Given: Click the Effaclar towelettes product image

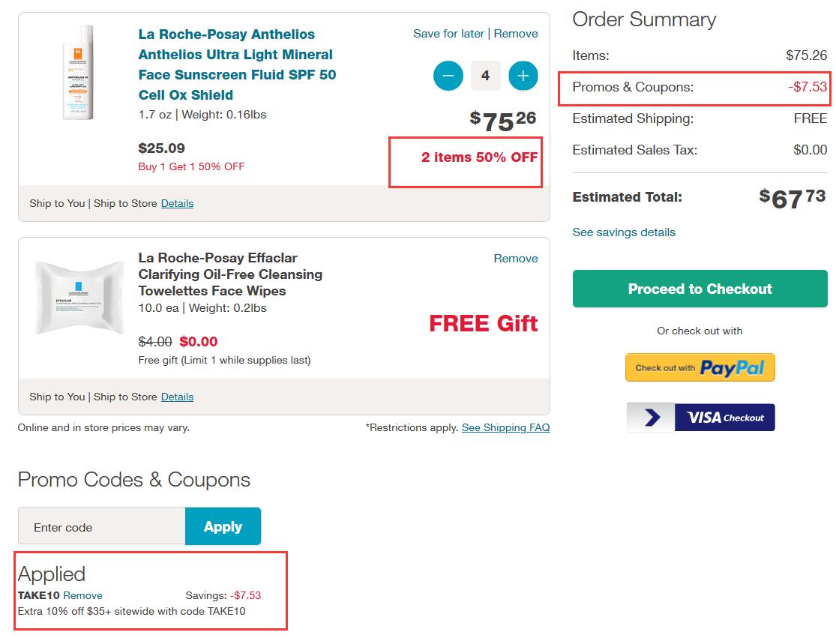Looking at the screenshot, I should tap(79, 298).
